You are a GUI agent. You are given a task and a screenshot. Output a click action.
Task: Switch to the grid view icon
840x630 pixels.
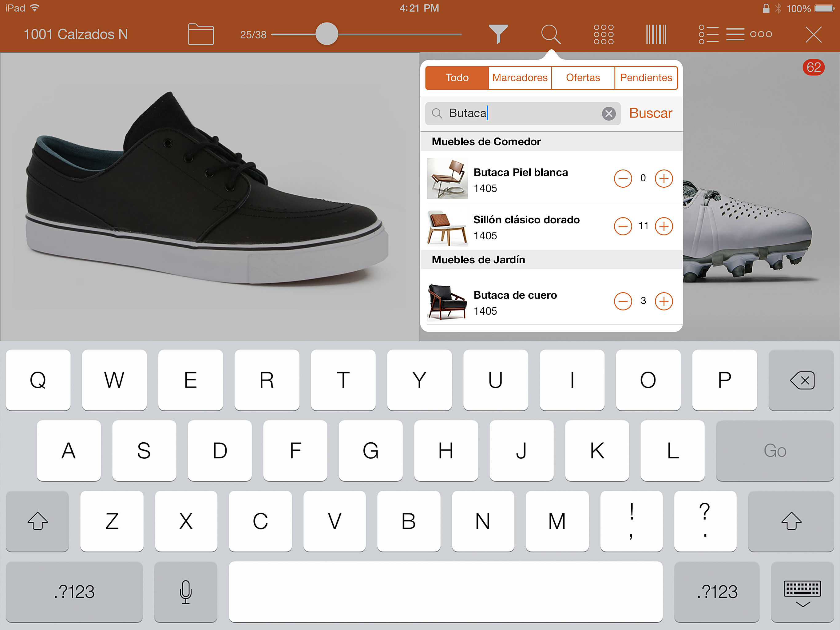603,34
